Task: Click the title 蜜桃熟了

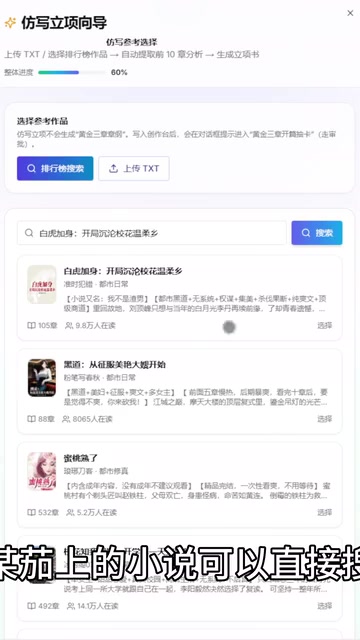Action: click(81, 458)
